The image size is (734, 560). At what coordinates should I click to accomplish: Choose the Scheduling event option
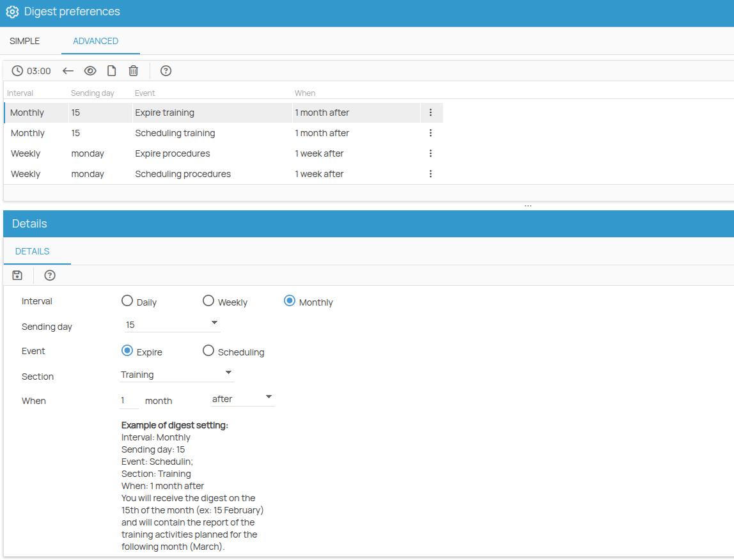208,350
